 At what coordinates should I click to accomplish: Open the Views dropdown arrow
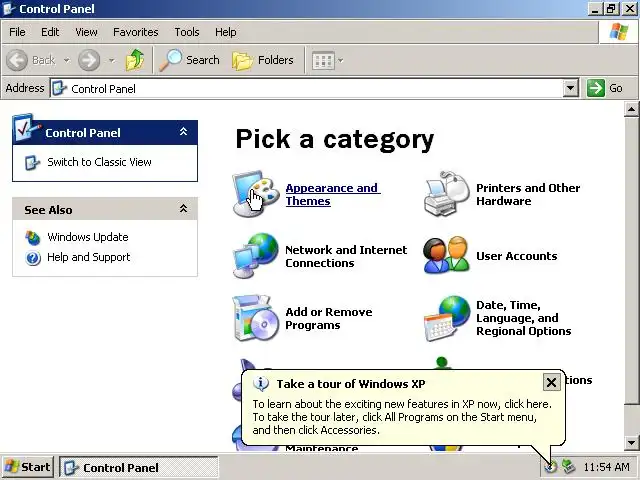[x=340, y=61]
